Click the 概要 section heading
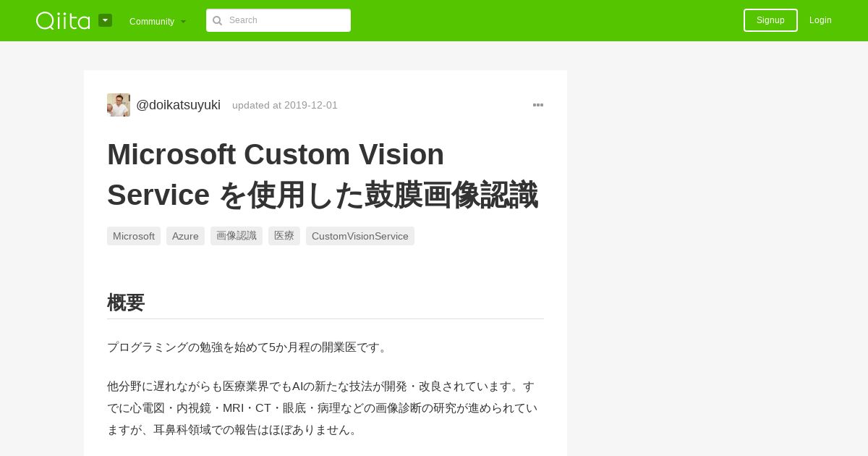 [x=126, y=303]
